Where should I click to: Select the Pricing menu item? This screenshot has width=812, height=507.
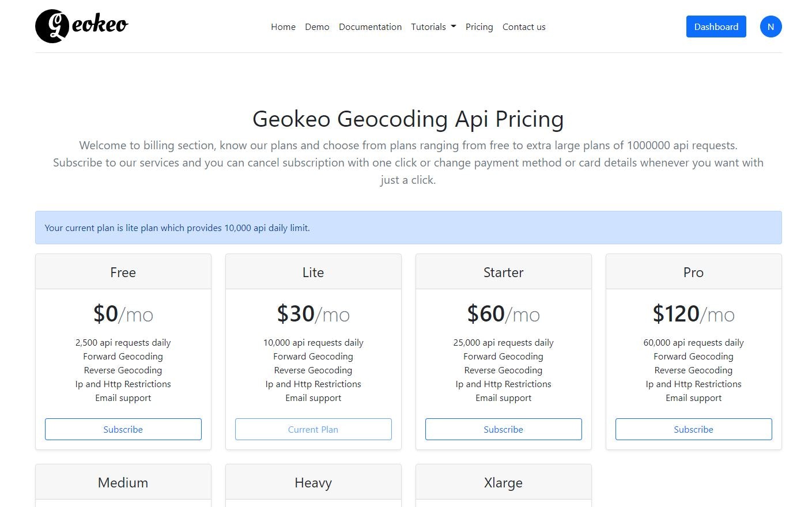(479, 27)
